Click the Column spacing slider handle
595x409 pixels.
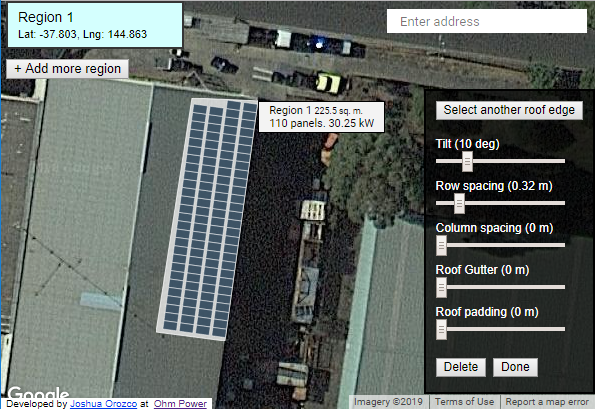point(441,246)
